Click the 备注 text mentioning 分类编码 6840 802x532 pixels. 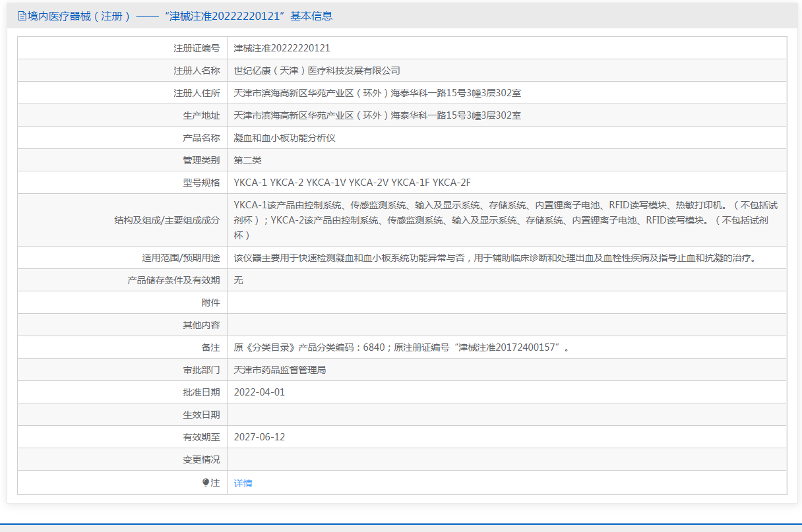coord(401,347)
